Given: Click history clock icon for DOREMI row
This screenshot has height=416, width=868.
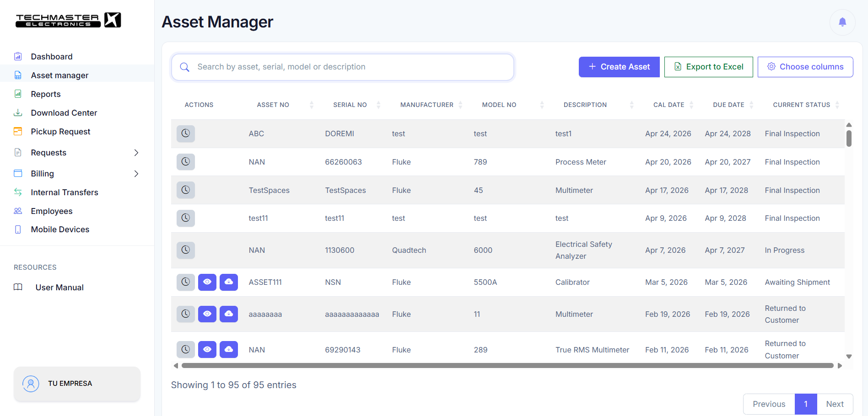Looking at the screenshot, I should pyautogui.click(x=186, y=133).
